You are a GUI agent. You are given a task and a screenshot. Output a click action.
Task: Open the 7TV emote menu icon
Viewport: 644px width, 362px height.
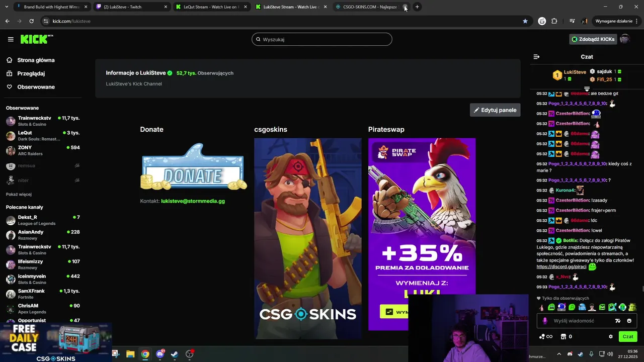[618, 321]
